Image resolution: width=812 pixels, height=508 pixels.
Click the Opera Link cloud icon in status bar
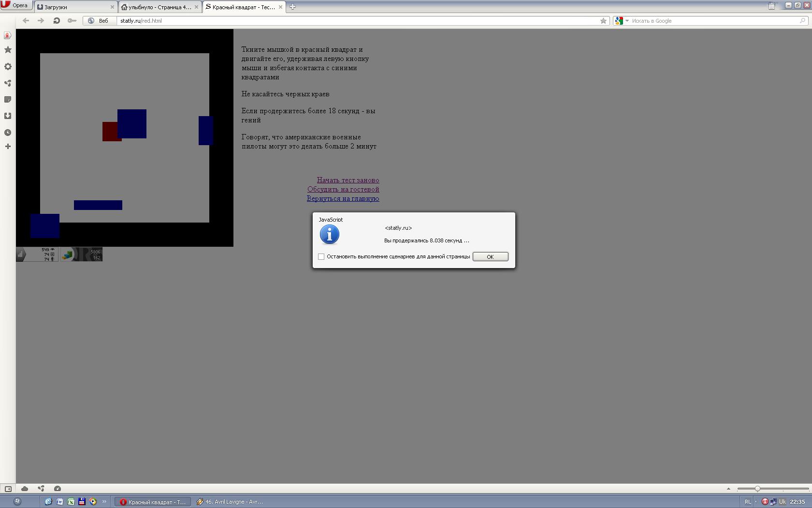(x=25, y=489)
